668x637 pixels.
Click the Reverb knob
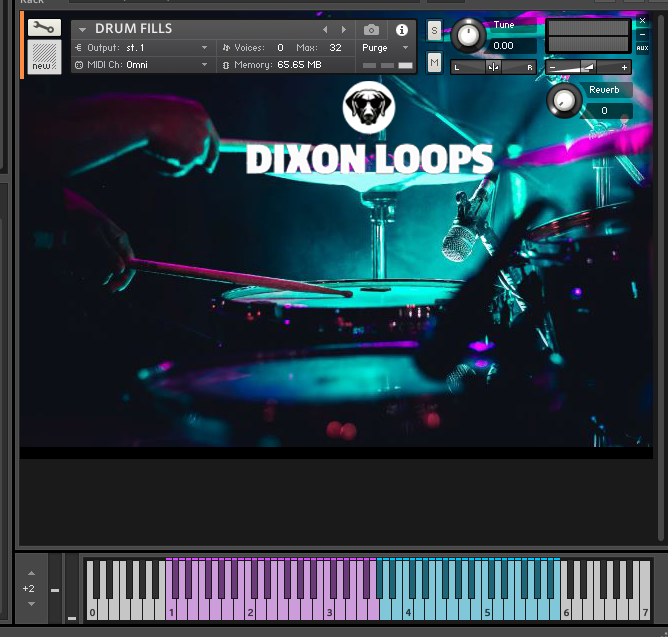(565, 100)
